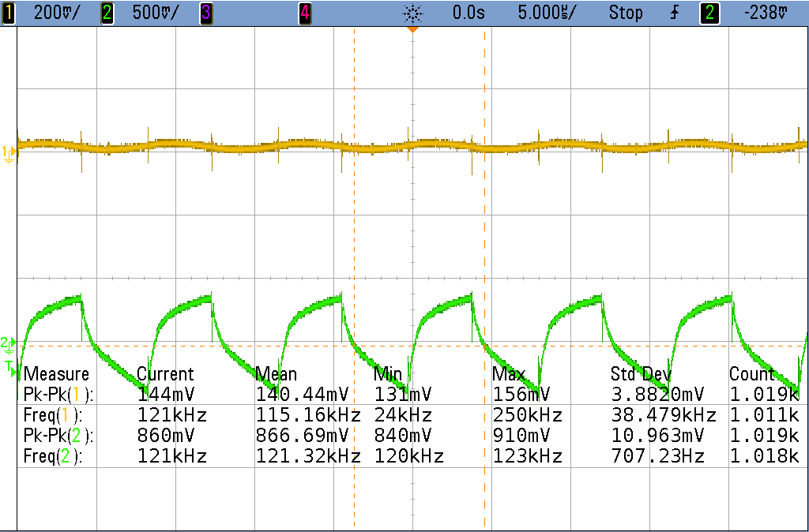This screenshot has width=809, height=532.
Task: Select the Pk-Pk(2) measurement label
Action: 58,436
